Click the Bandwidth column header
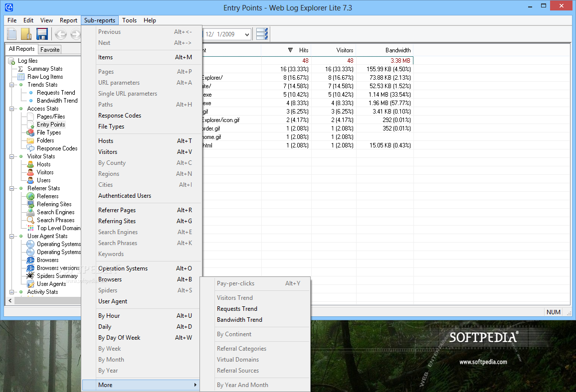The width and height of the screenshot is (576, 392). (x=384, y=50)
